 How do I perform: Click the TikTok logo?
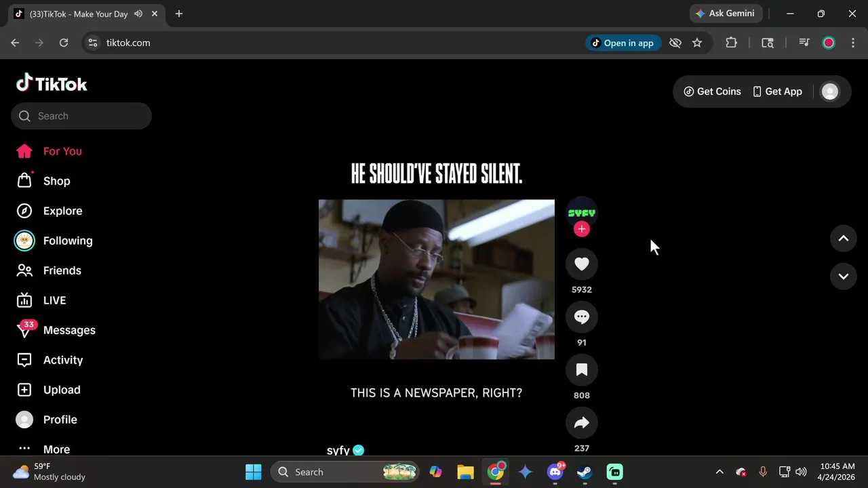pos(52,83)
